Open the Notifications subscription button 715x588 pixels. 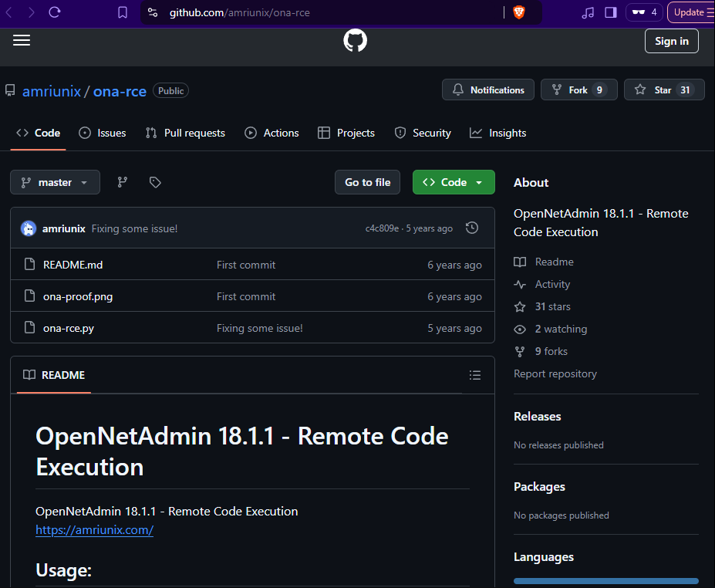click(488, 90)
